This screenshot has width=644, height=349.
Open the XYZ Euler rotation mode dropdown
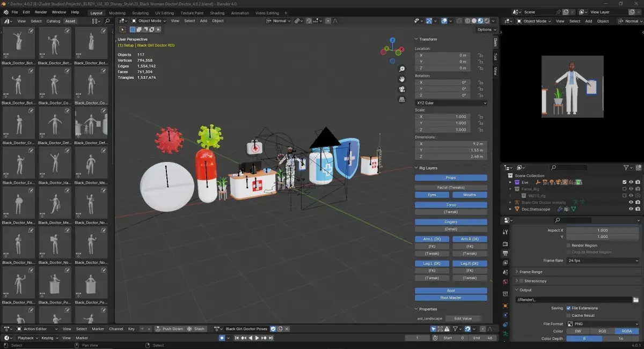(x=451, y=102)
